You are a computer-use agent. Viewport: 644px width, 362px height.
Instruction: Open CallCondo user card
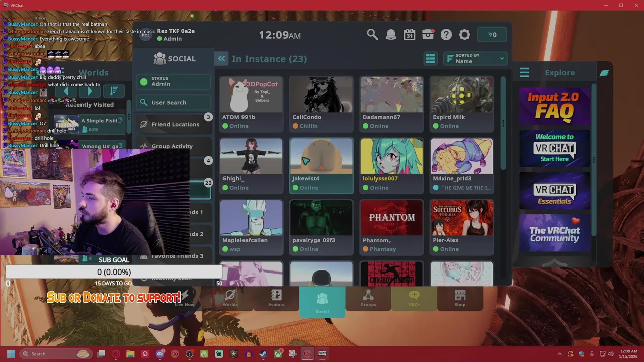(x=321, y=104)
